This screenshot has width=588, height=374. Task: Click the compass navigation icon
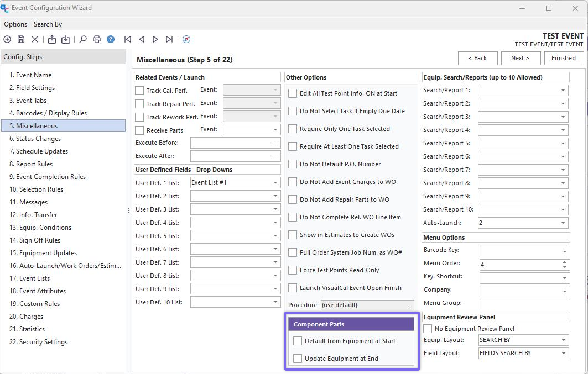point(186,39)
